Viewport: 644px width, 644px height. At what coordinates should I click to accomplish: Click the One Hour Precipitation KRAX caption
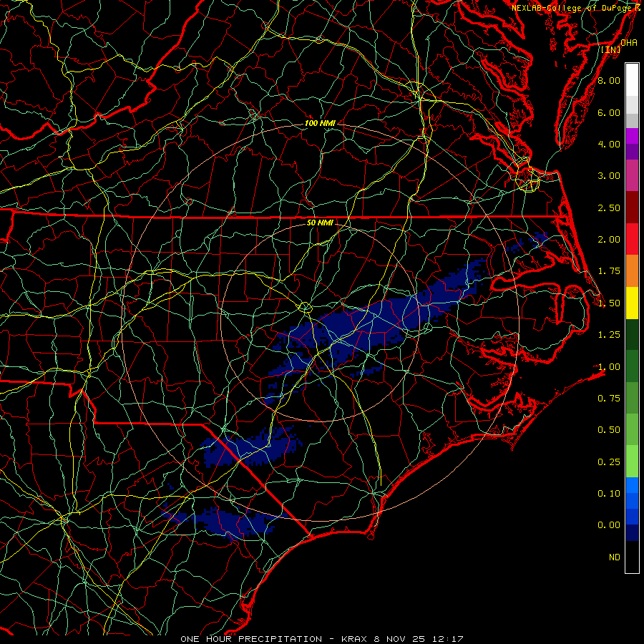point(321,639)
